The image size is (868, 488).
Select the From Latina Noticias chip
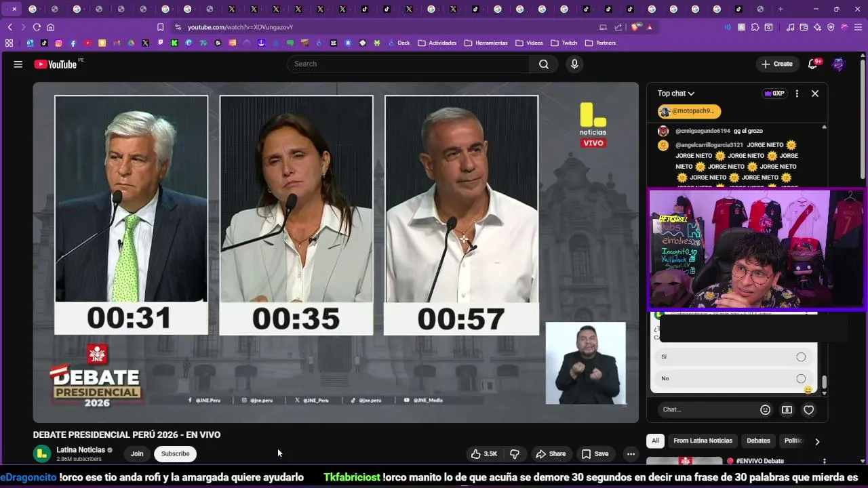[703, 441]
